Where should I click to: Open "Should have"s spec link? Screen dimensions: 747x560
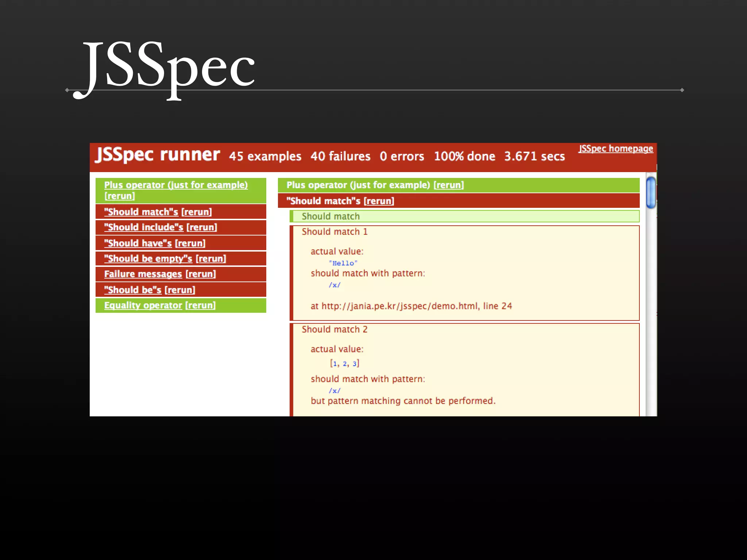pos(138,243)
